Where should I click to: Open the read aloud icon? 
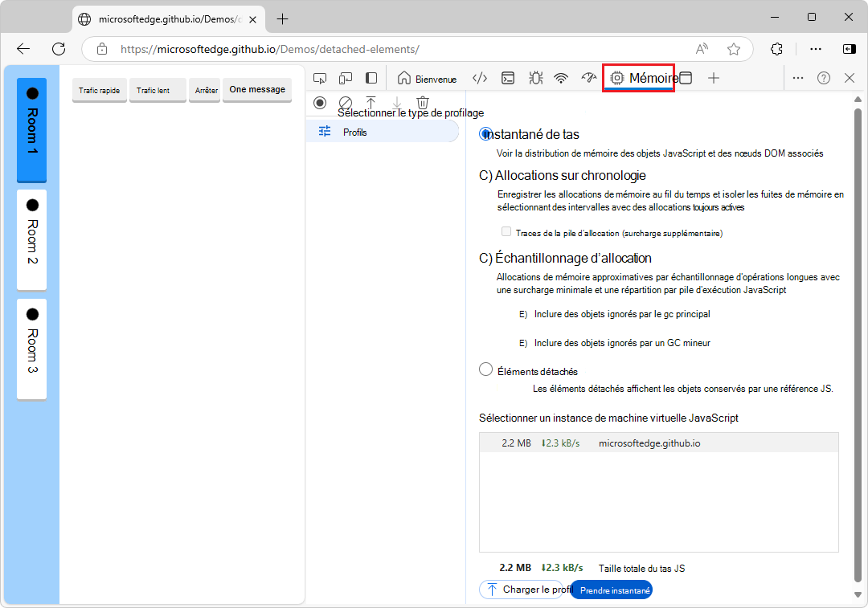click(702, 49)
